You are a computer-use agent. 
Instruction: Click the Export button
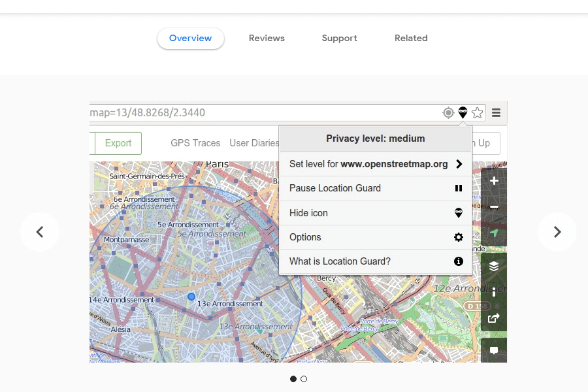tap(118, 143)
